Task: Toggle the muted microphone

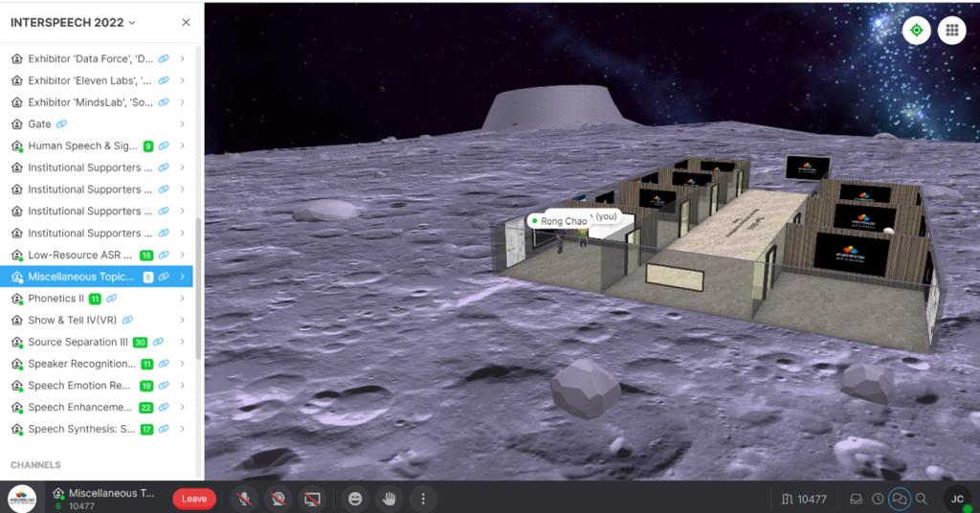Action: click(245, 499)
